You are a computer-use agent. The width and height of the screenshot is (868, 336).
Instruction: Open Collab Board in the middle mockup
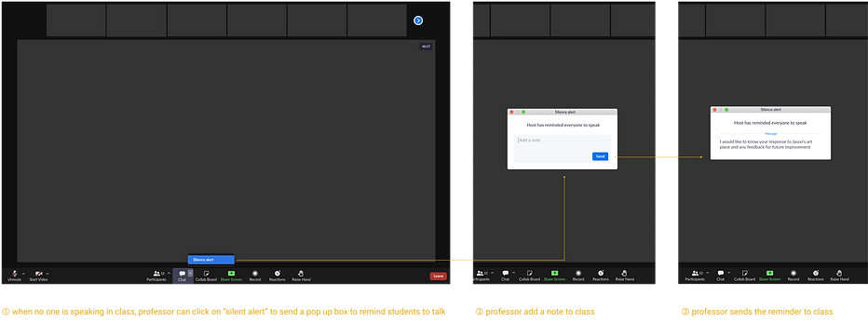click(529, 276)
